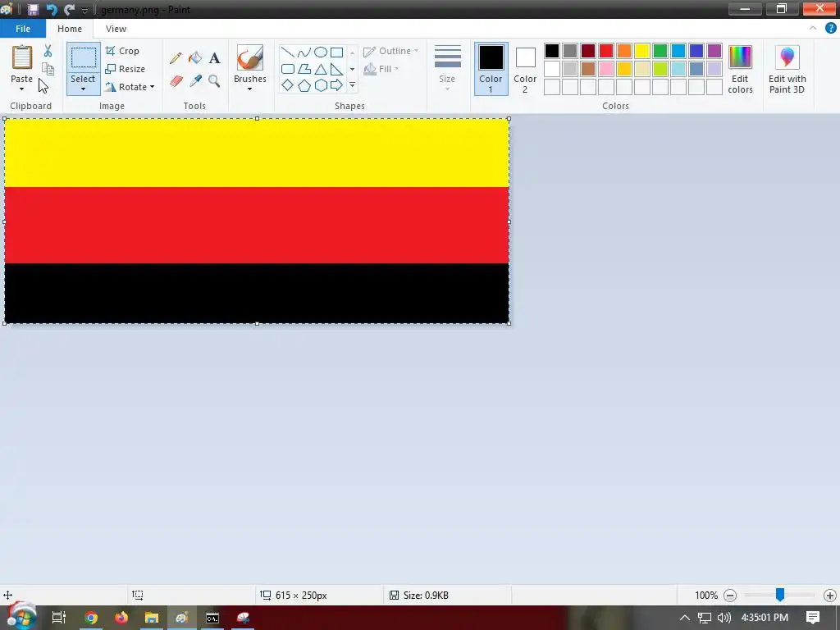This screenshot has height=630, width=840.
Task: Expand the Select dropdown arrow
Action: [x=83, y=89]
